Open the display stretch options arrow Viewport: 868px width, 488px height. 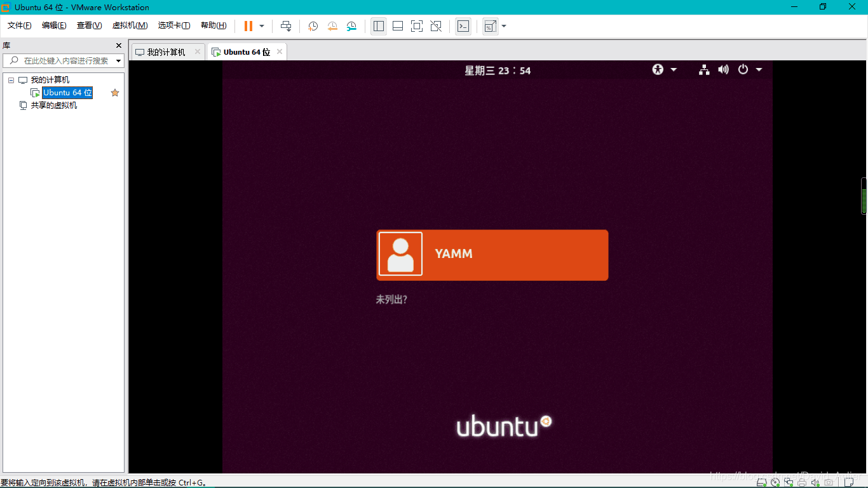[x=504, y=26]
